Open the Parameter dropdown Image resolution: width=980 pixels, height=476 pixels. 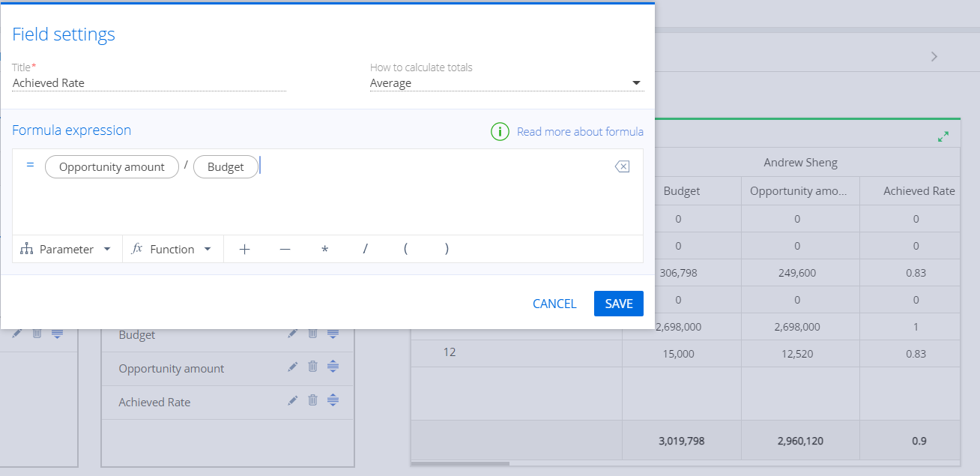coord(67,250)
